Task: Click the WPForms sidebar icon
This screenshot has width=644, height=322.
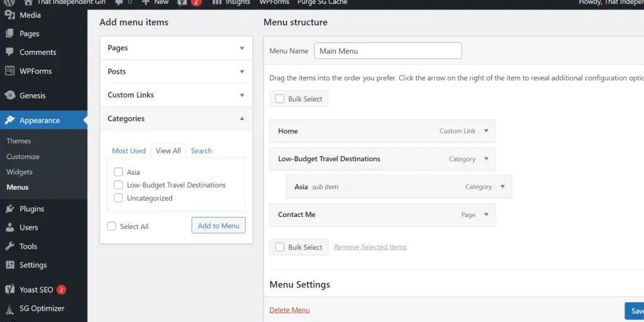Action: (10, 70)
